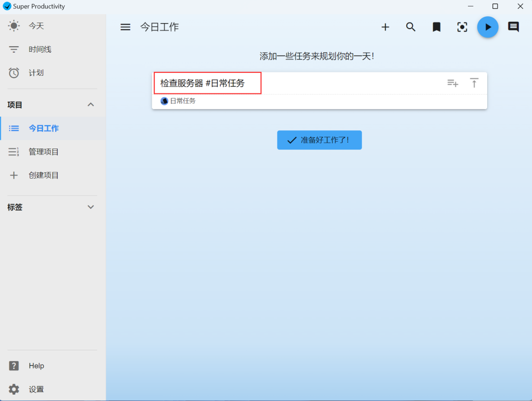Open the search icon in the toolbar
Screen dimensions: 532x401
[411, 27]
